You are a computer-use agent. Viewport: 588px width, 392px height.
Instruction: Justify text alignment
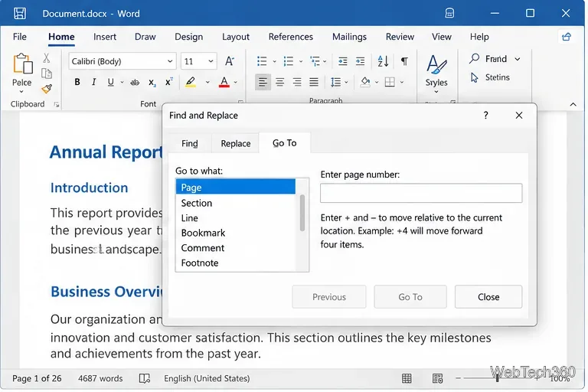pos(314,82)
